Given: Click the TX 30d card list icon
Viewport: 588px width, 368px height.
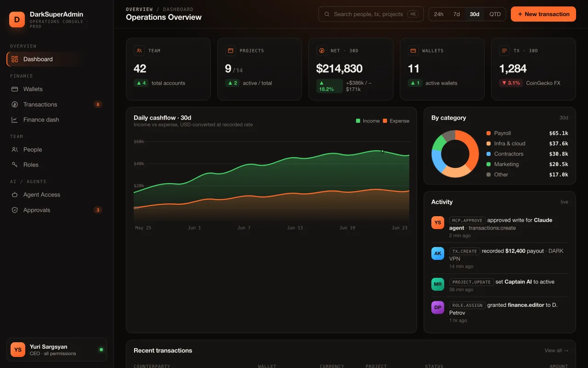Looking at the screenshot, I should (x=504, y=51).
